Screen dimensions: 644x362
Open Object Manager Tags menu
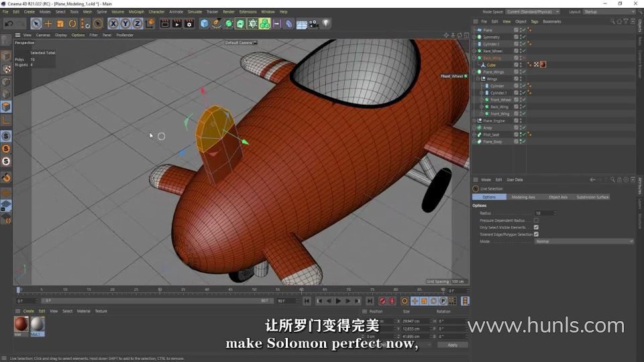pyautogui.click(x=535, y=21)
